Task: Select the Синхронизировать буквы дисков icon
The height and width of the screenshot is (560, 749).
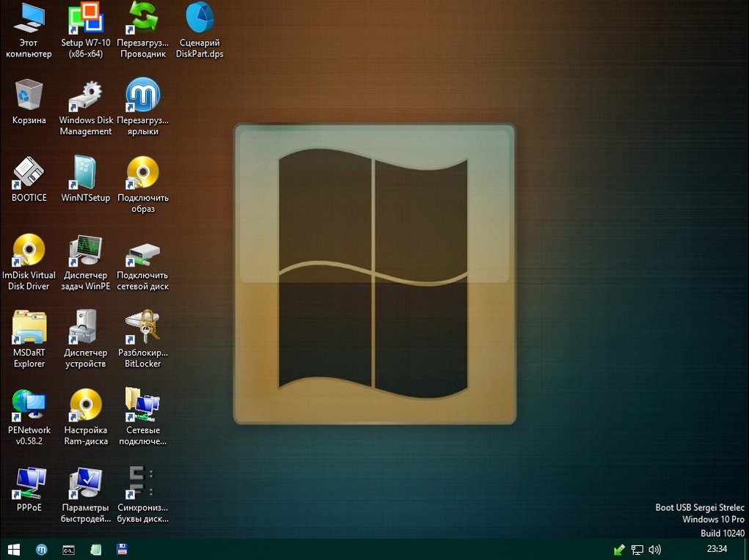Action: click(x=143, y=495)
